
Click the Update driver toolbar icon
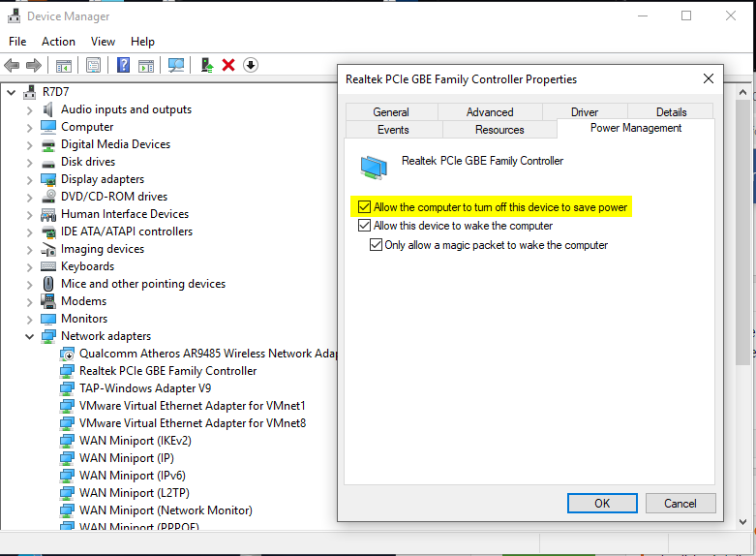click(207, 65)
